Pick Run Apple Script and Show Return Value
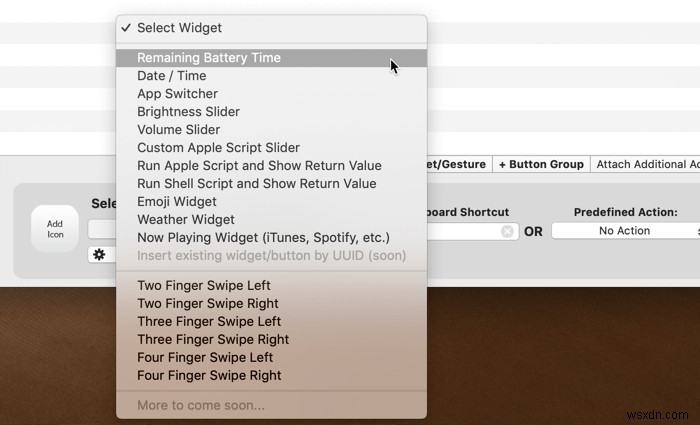700x425 pixels. [259, 166]
